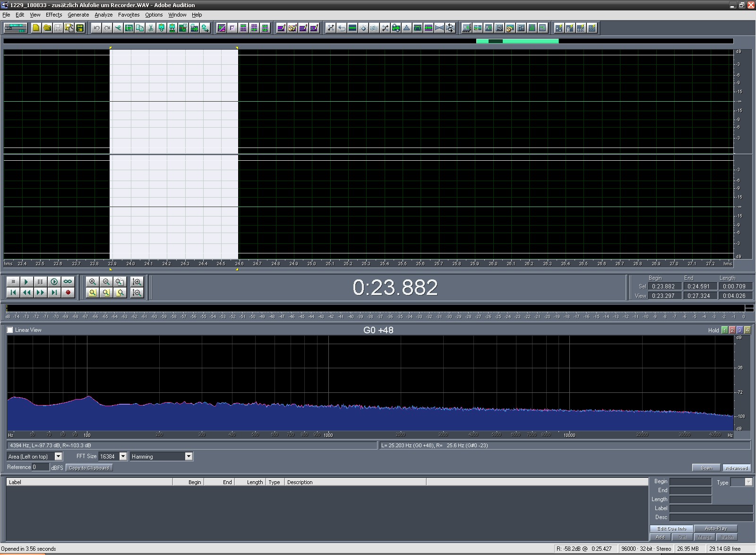The width and height of the screenshot is (756, 555).
Task: Click the yellow Open folder icon
Action: [47, 28]
